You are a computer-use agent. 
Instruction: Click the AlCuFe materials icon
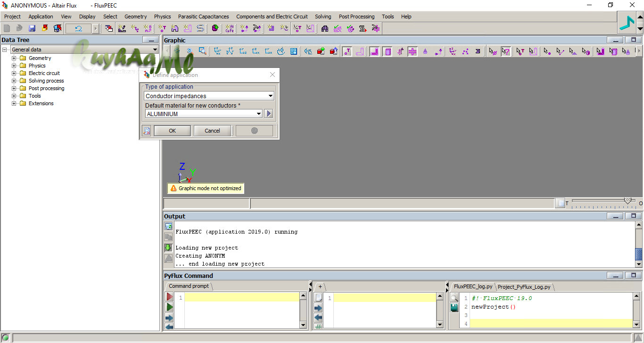230,28
